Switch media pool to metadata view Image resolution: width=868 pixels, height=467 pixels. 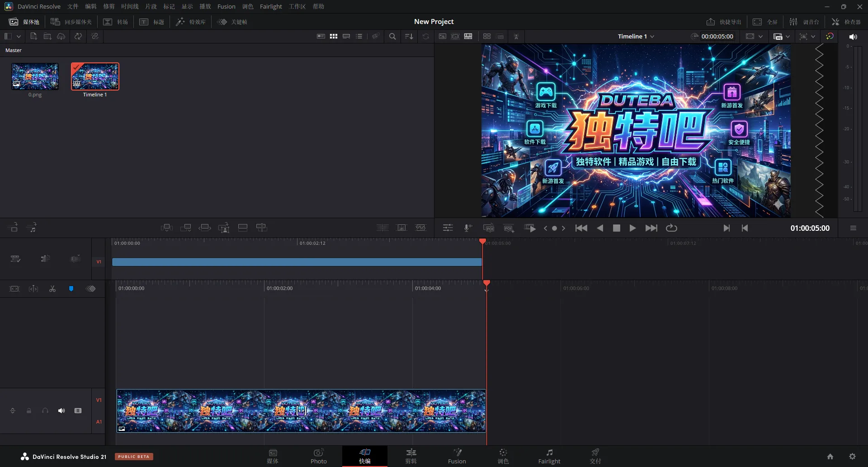321,36
